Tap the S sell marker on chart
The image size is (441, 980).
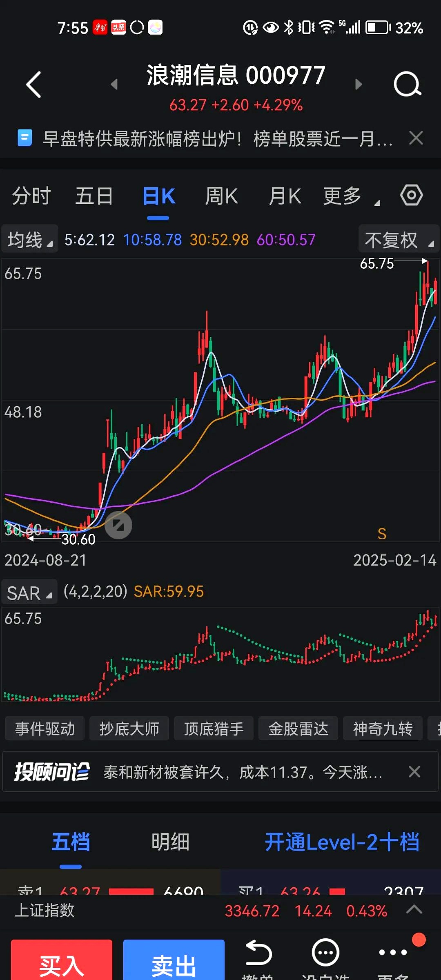click(382, 534)
